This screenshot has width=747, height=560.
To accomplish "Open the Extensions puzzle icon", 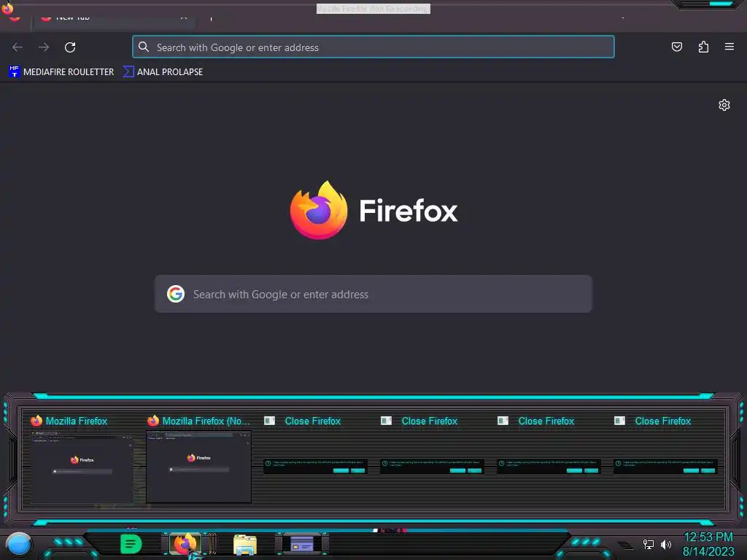I will (703, 47).
